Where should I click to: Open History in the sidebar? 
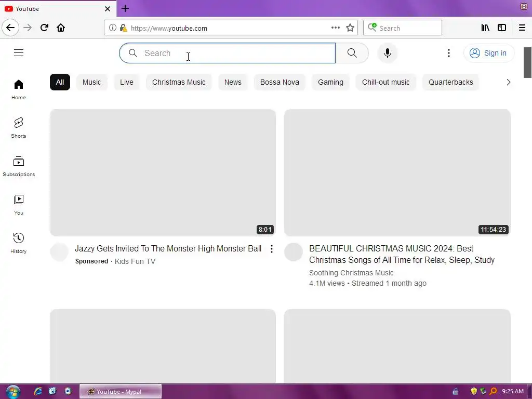(19, 243)
